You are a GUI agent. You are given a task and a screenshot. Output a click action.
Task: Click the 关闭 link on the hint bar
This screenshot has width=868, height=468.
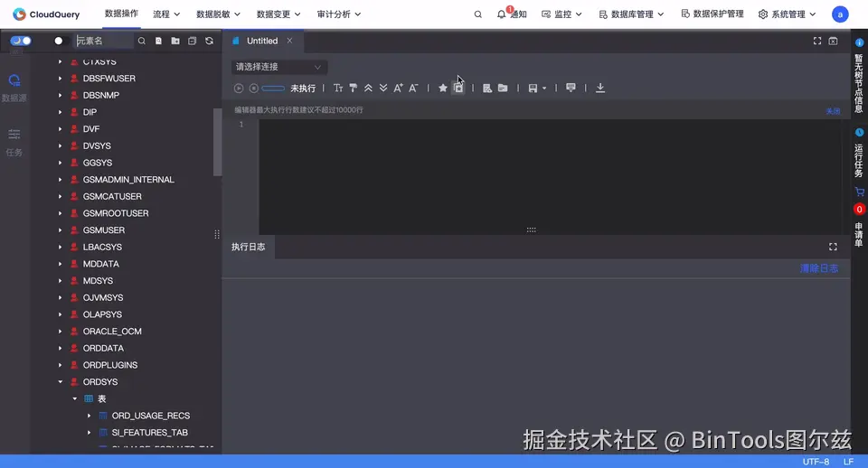coord(833,111)
